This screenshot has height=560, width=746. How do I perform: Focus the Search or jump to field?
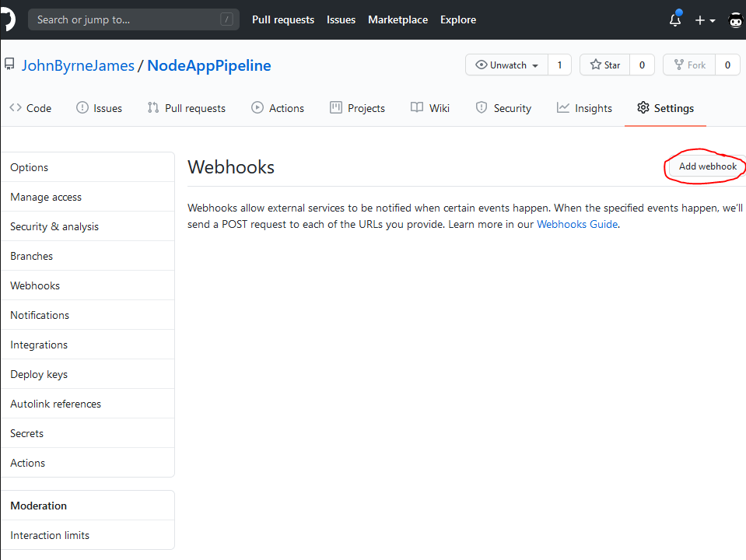coord(134,19)
